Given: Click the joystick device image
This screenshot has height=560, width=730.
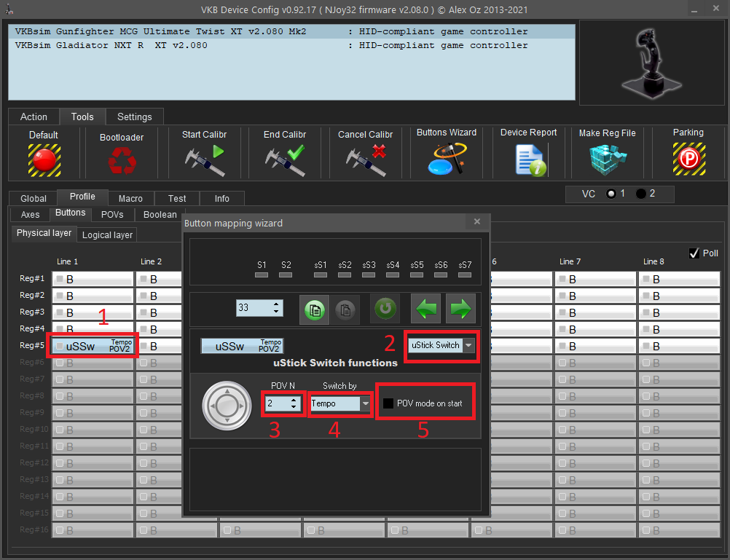Looking at the screenshot, I should coord(652,63).
